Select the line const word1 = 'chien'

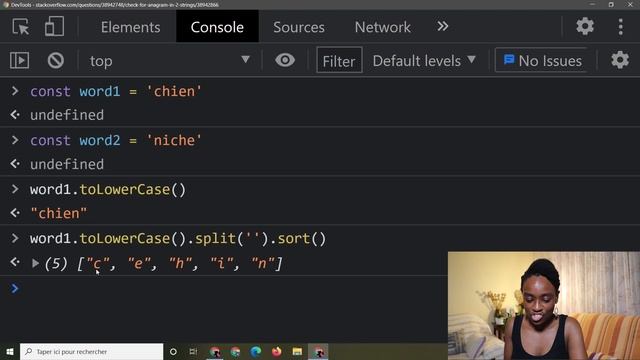pos(116,91)
